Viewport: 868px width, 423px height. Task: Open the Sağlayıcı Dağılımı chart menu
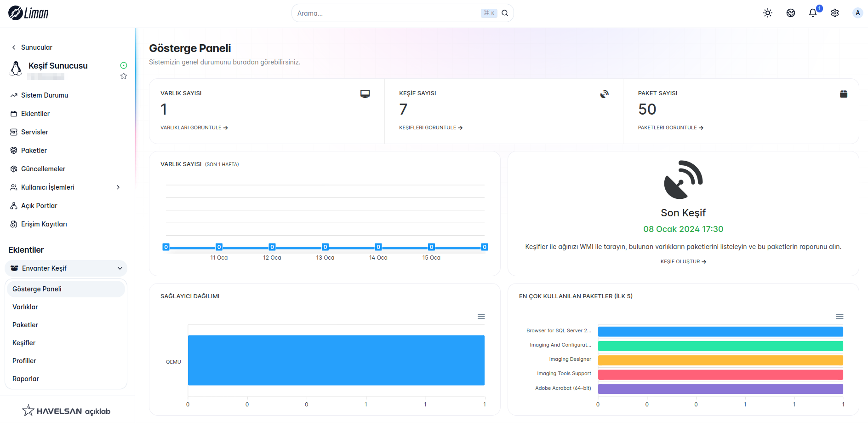481,317
